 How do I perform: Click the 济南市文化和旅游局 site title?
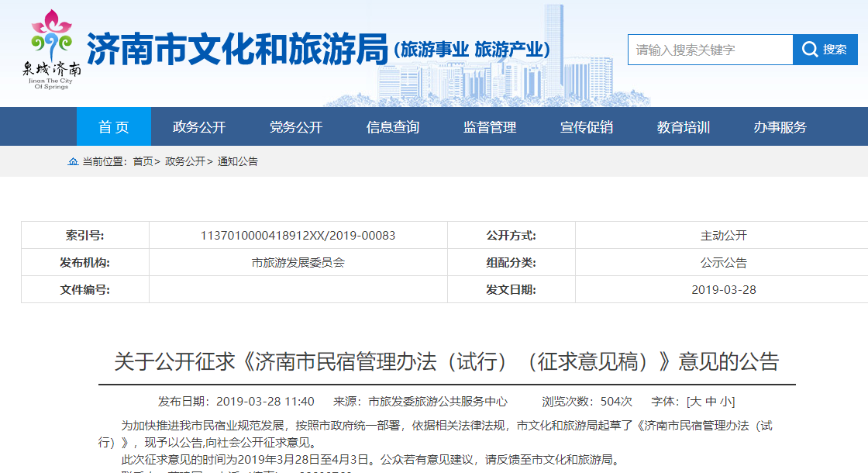click(236, 50)
